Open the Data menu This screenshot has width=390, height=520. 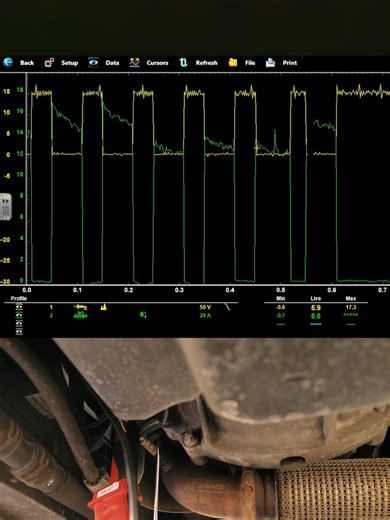(x=112, y=63)
